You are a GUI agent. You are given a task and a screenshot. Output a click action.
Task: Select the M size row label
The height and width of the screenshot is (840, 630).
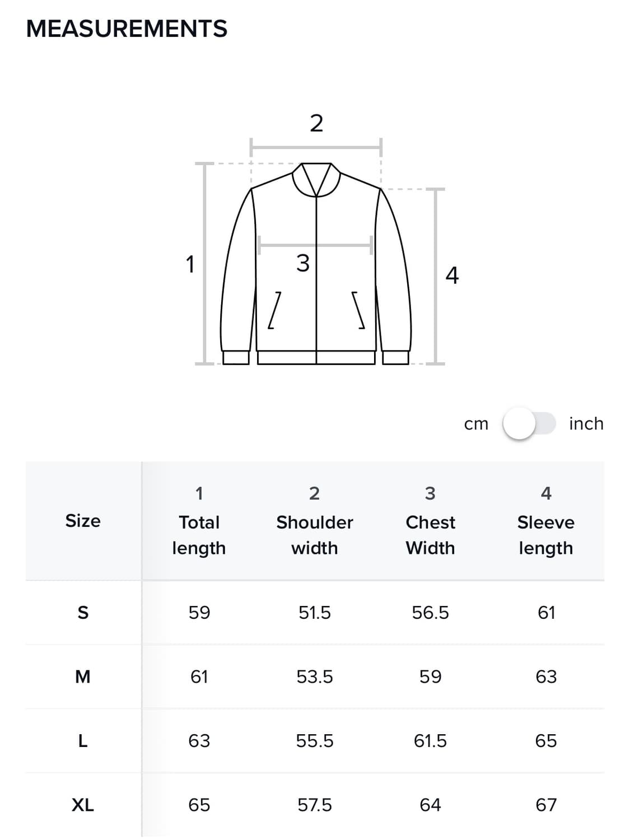click(x=83, y=677)
